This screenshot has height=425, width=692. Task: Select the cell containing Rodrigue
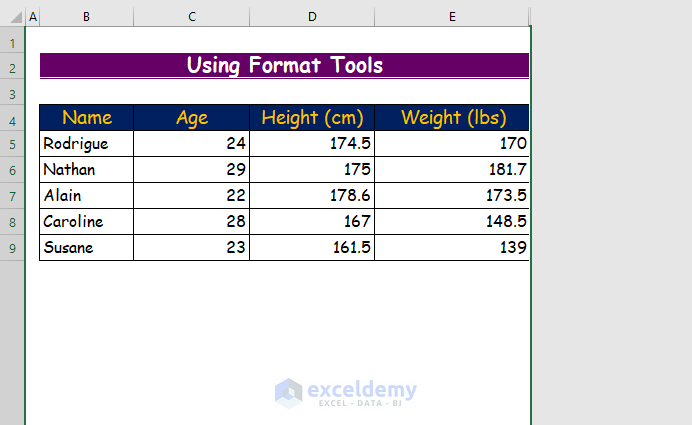[x=86, y=144]
